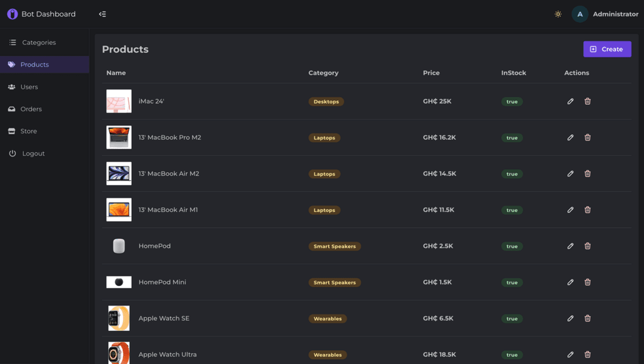Click the Wearables tag for Apple Watch Ultra
The image size is (644, 364).
click(x=328, y=354)
